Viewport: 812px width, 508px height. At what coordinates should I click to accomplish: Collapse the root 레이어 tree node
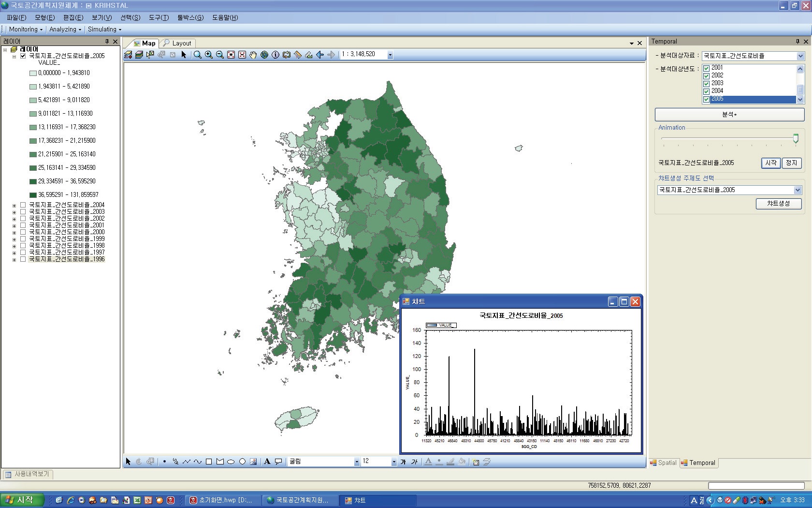[5, 49]
